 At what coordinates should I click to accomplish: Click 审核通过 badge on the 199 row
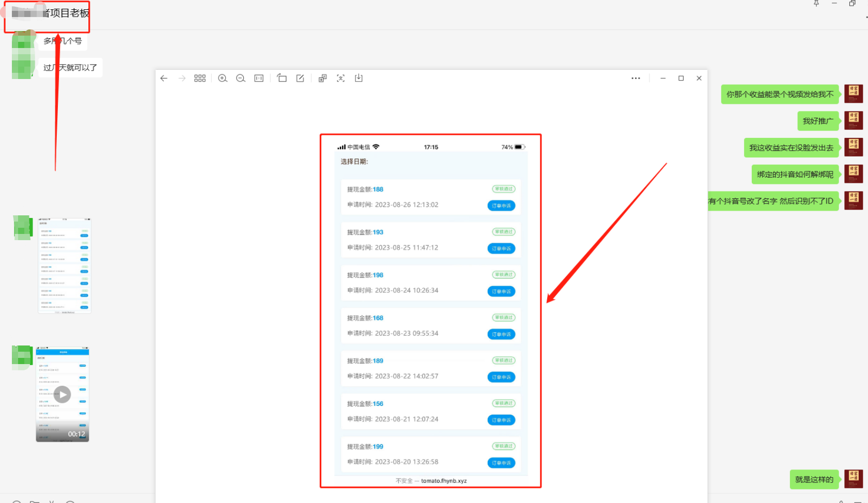click(x=504, y=446)
